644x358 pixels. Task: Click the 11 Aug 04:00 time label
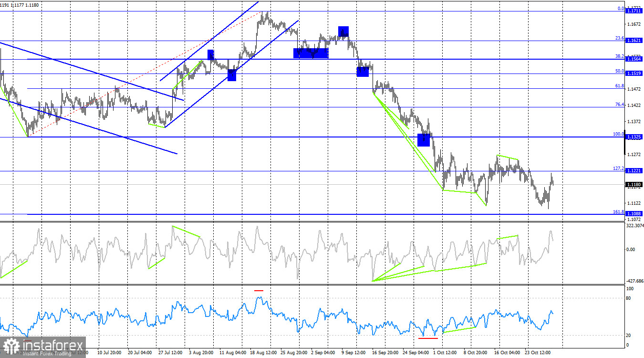pos(232,352)
